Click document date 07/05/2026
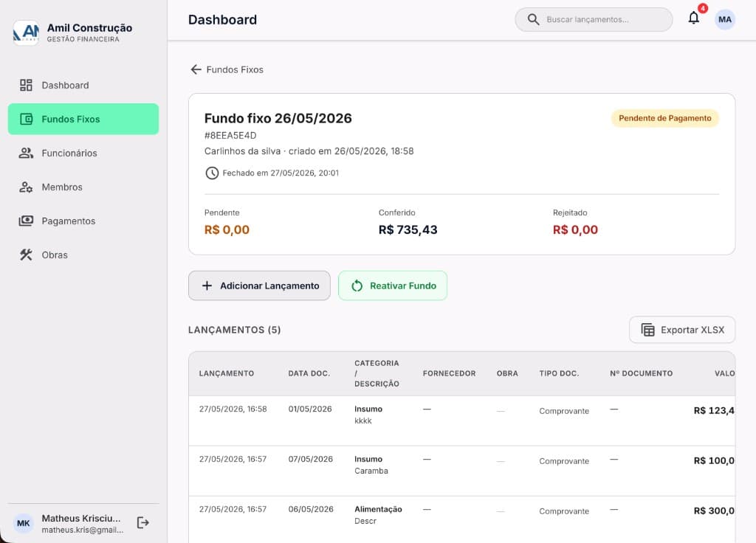756x543 pixels. coord(311,459)
